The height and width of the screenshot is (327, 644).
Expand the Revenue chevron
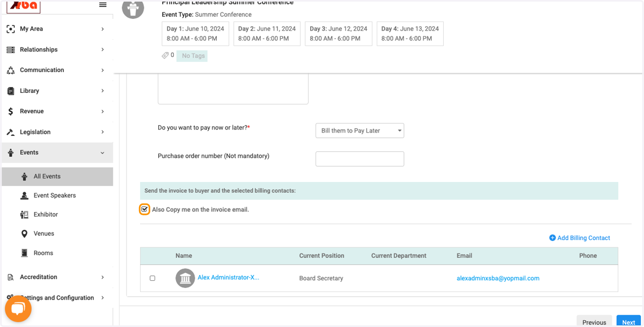pos(103,112)
